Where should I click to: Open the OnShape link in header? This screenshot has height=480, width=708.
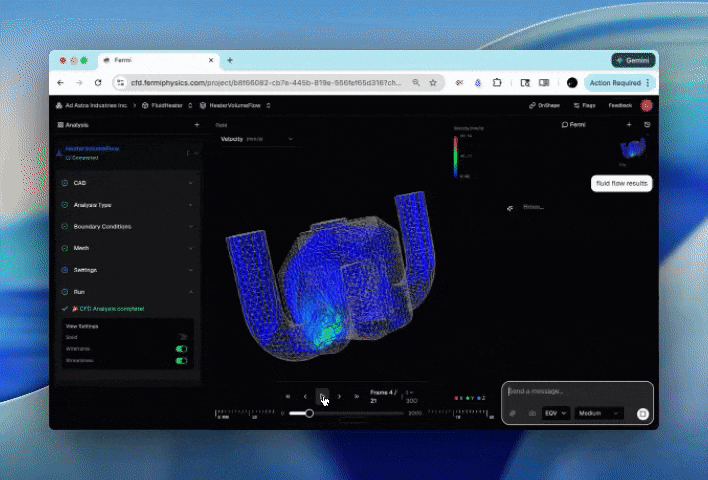[x=544, y=105]
